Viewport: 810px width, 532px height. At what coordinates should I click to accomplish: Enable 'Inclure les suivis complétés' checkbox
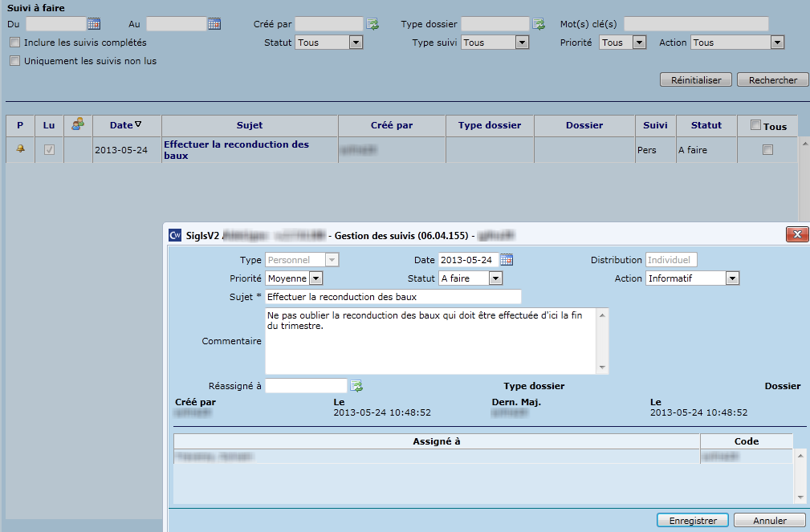pos(14,43)
